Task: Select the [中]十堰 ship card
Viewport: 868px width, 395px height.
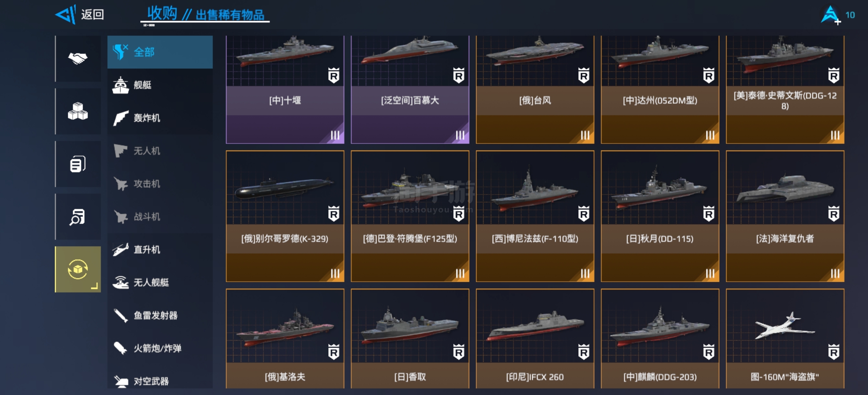Action: [285, 89]
